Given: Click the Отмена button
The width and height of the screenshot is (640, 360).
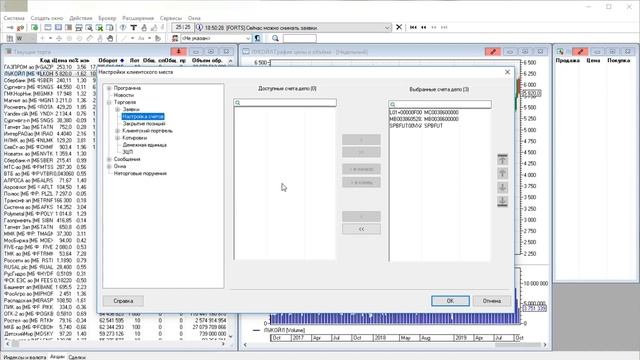Looking at the screenshot, I should (491, 301).
